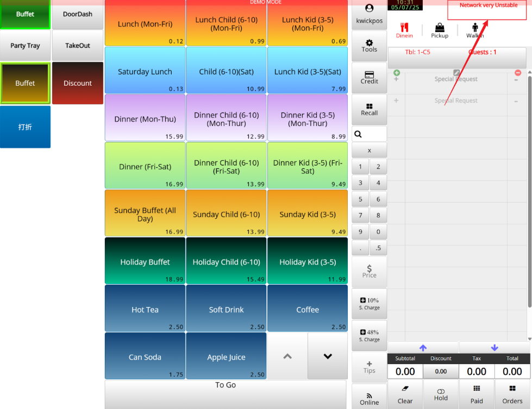Select the top green Buffet tab

click(x=25, y=14)
